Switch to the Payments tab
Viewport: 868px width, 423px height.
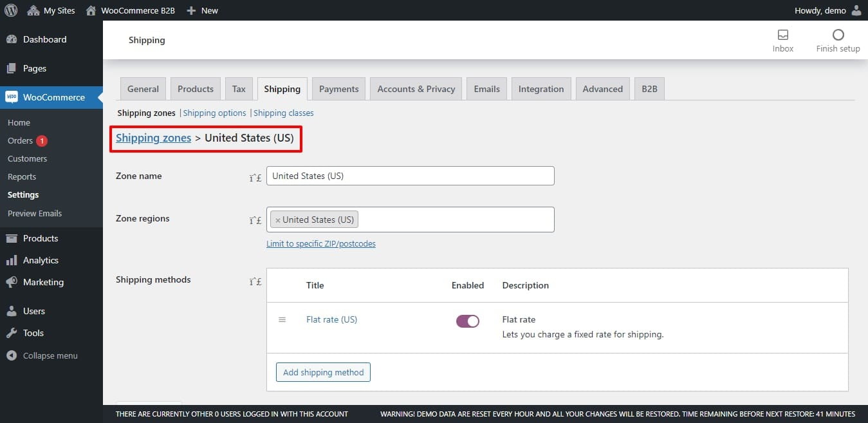pyautogui.click(x=339, y=89)
